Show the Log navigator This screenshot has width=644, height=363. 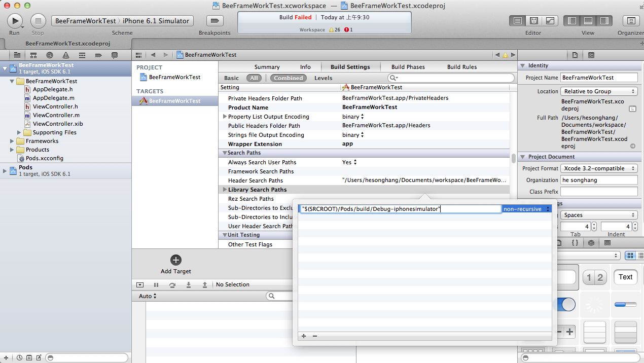click(114, 55)
